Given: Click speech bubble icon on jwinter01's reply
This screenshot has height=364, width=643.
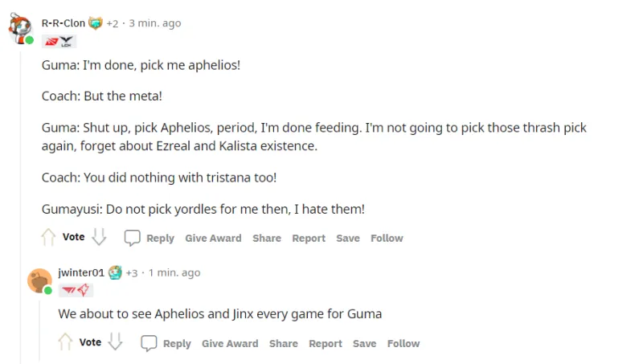Looking at the screenshot, I should click(149, 343).
